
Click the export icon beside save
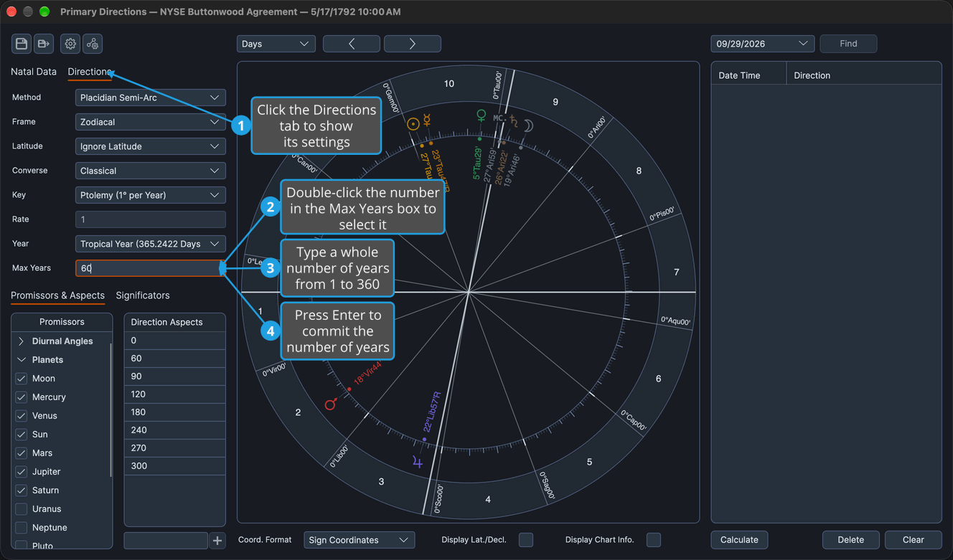(x=44, y=44)
